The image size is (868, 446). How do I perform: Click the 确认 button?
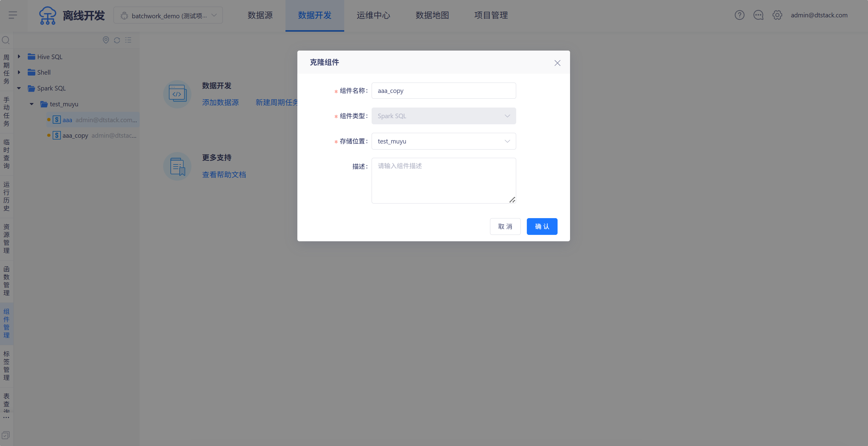pyautogui.click(x=542, y=226)
